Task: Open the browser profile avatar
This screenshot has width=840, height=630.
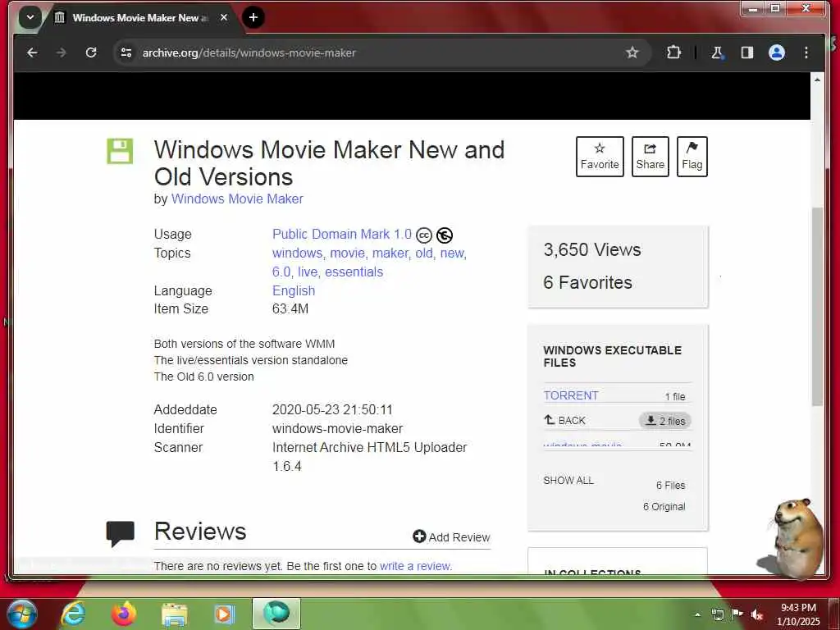Action: coord(777,52)
